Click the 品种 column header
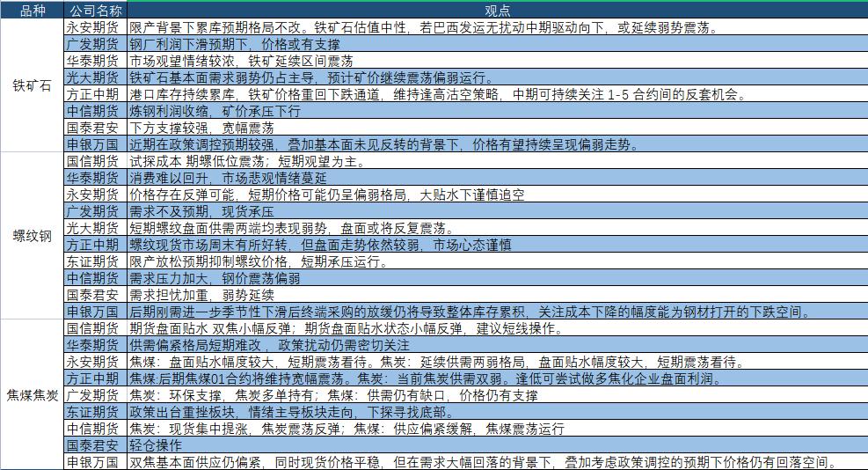 pyautogui.click(x=32, y=11)
